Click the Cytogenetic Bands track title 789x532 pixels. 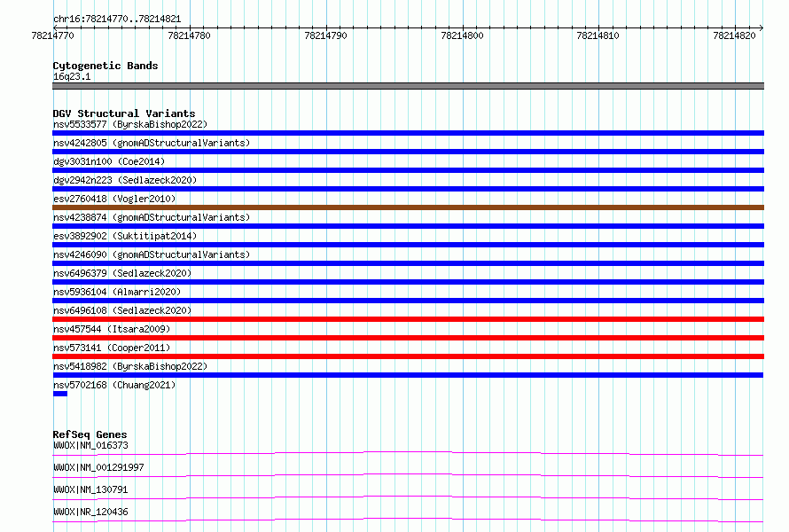(105, 66)
